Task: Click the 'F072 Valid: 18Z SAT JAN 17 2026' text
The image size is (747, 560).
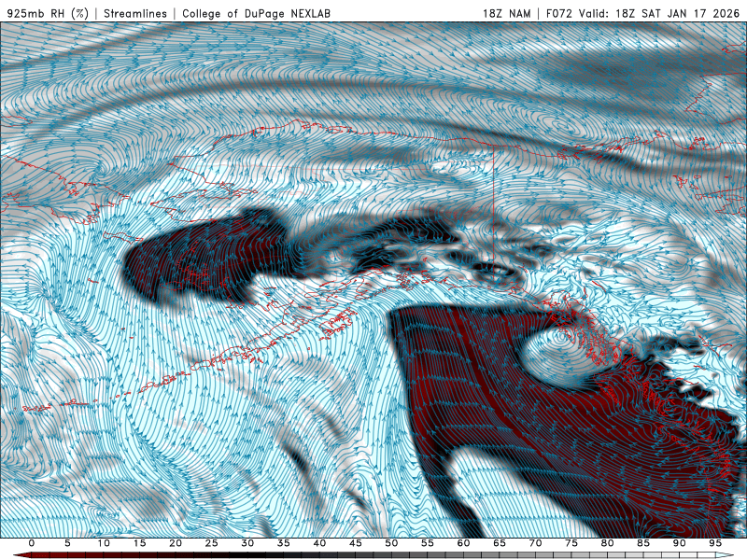Action: click(x=642, y=13)
